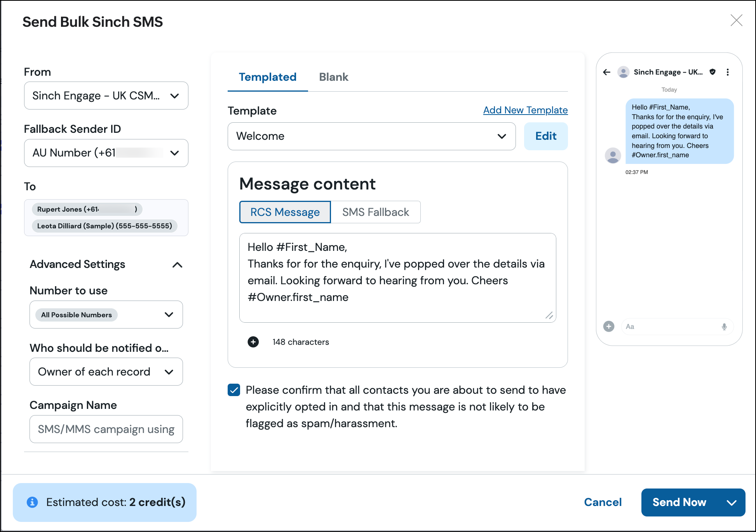
Task: Open the From sender dropdown
Action: pos(106,96)
